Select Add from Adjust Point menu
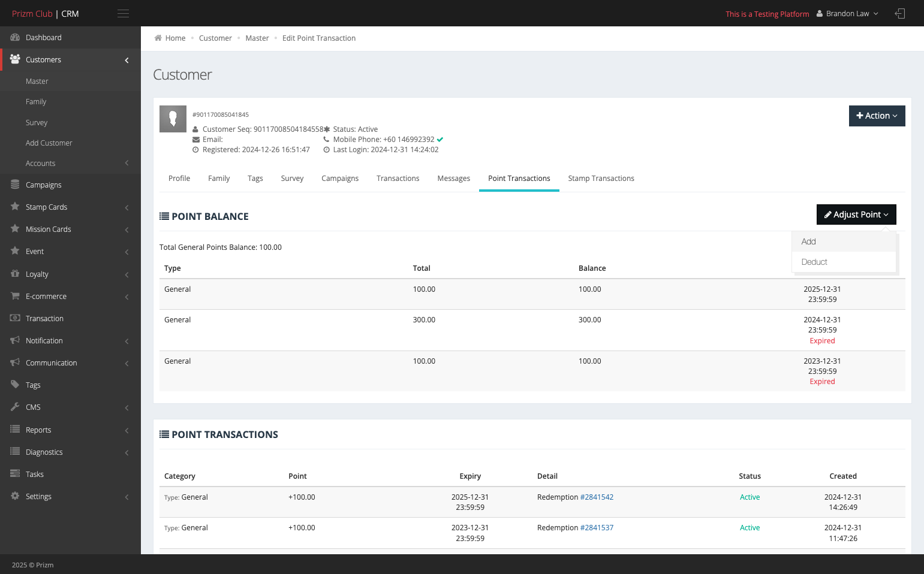Viewport: 924px width, 574px height. (x=844, y=241)
